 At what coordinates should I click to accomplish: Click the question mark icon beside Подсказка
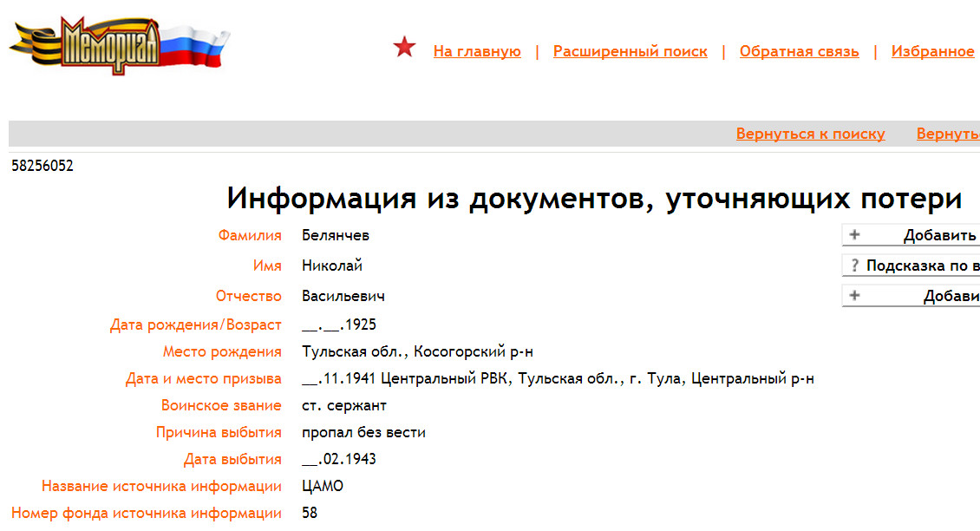coord(854,265)
